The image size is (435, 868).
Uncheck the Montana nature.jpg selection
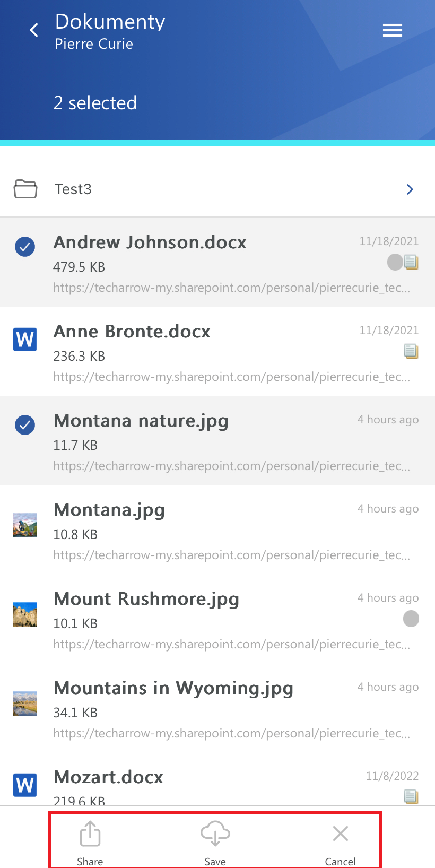(x=25, y=425)
